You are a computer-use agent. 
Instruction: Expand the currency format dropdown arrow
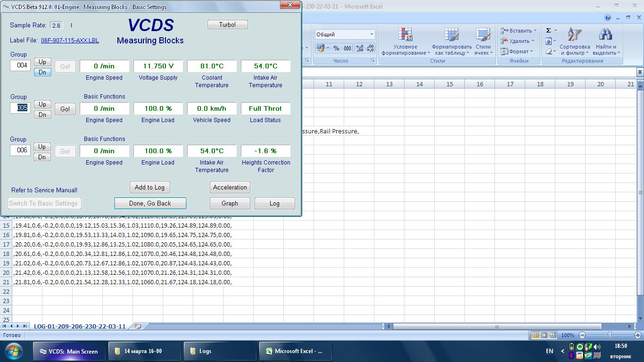click(328, 48)
